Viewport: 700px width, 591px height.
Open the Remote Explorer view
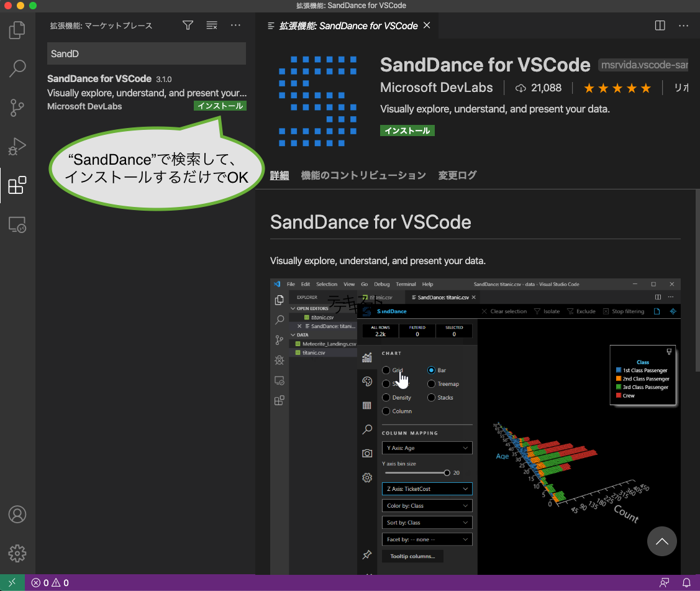[x=17, y=224]
